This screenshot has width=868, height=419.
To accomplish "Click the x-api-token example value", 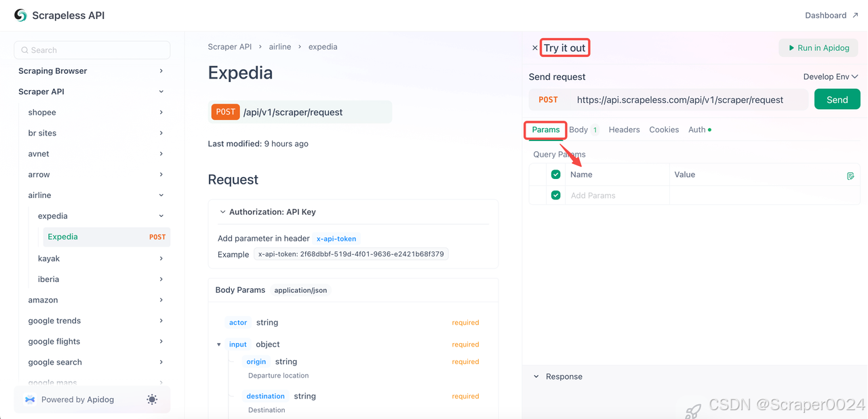I will click(351, 254).
